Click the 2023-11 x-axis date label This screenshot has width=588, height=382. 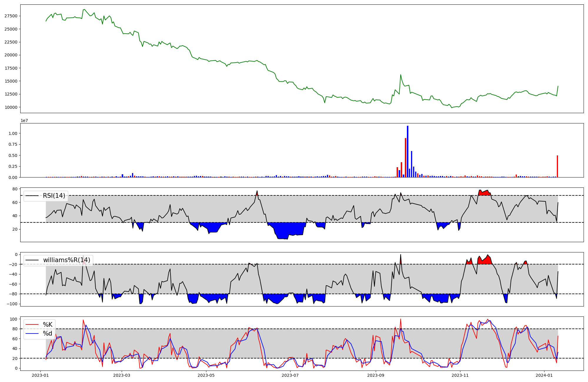pos(460,375)
